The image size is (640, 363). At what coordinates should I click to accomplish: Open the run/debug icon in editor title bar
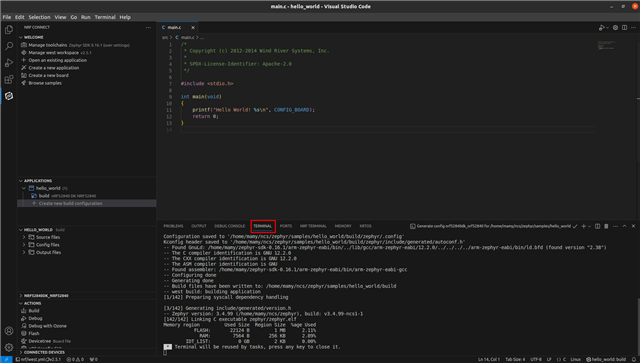(602, 27)
